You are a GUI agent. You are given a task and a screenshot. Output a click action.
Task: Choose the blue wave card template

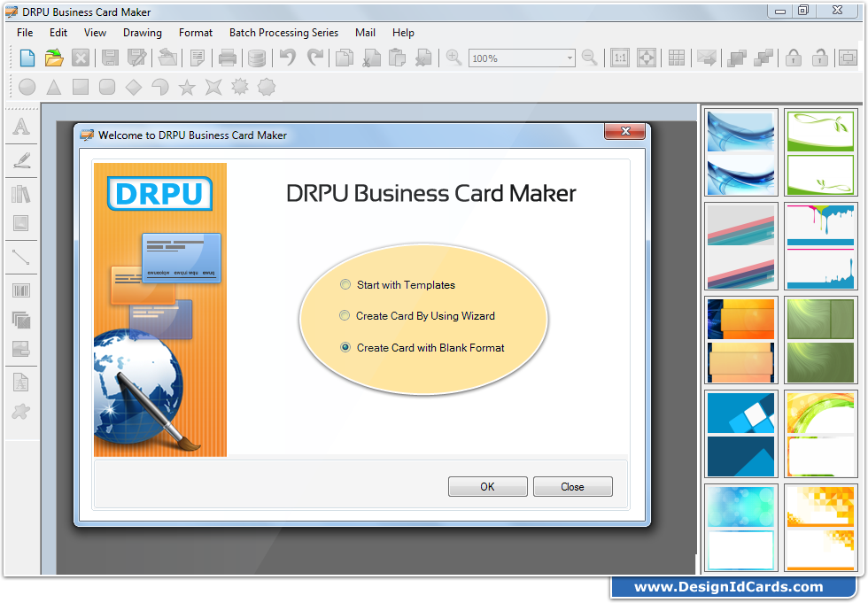740,152
